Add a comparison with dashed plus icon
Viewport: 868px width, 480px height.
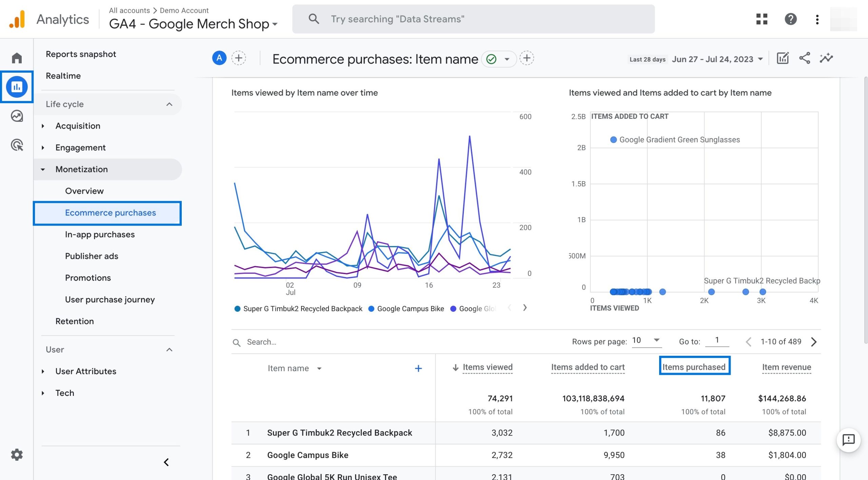pyautogui.click(x=238, y=58)
